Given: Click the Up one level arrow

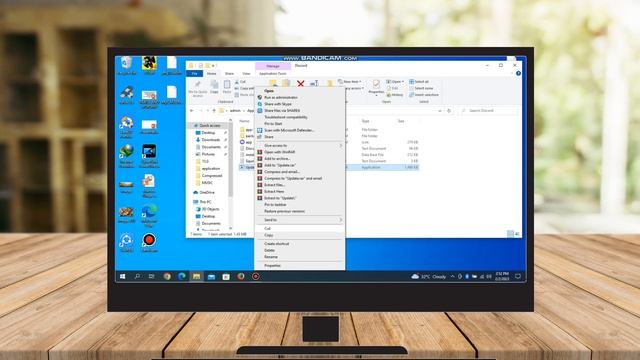Looking at the screenshot, I should coord(214,111).
